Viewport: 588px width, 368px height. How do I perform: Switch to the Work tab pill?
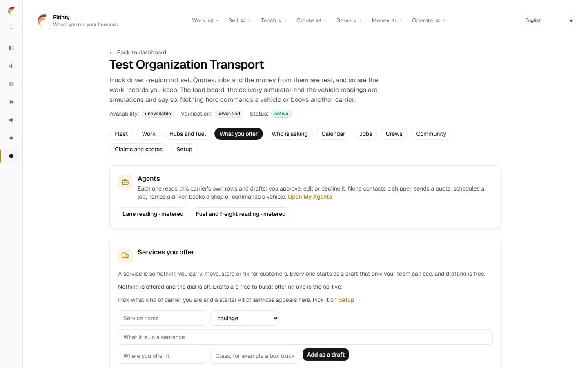[149, 134]
